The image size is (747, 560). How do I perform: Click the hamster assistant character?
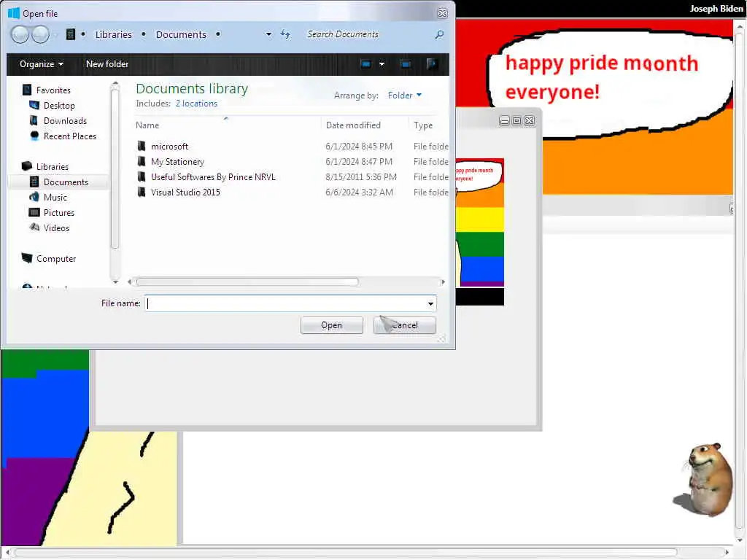point(705,480)
